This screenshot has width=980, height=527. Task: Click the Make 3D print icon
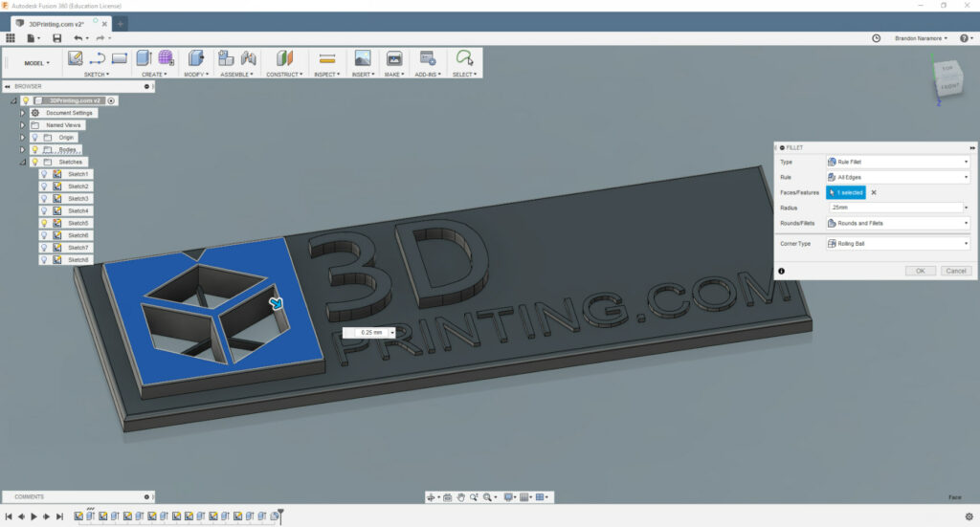[394, 58]
